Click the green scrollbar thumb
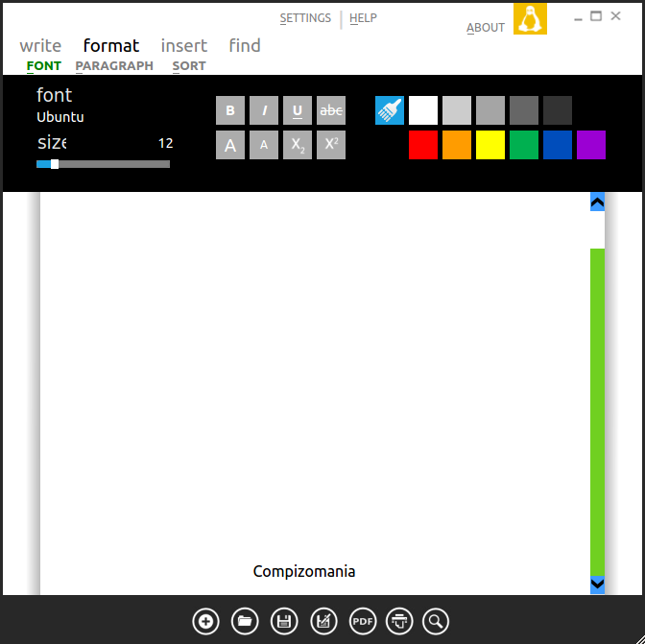 (597, 412)
